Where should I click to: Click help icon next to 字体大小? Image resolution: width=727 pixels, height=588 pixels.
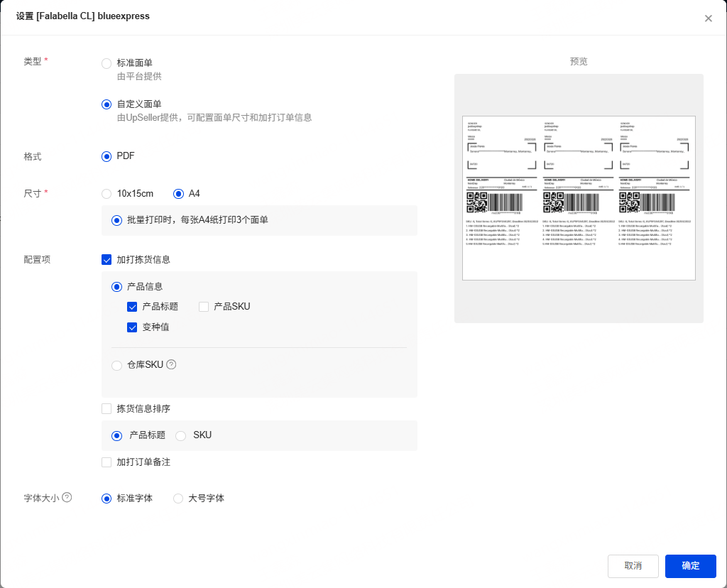tap(67, 498)
